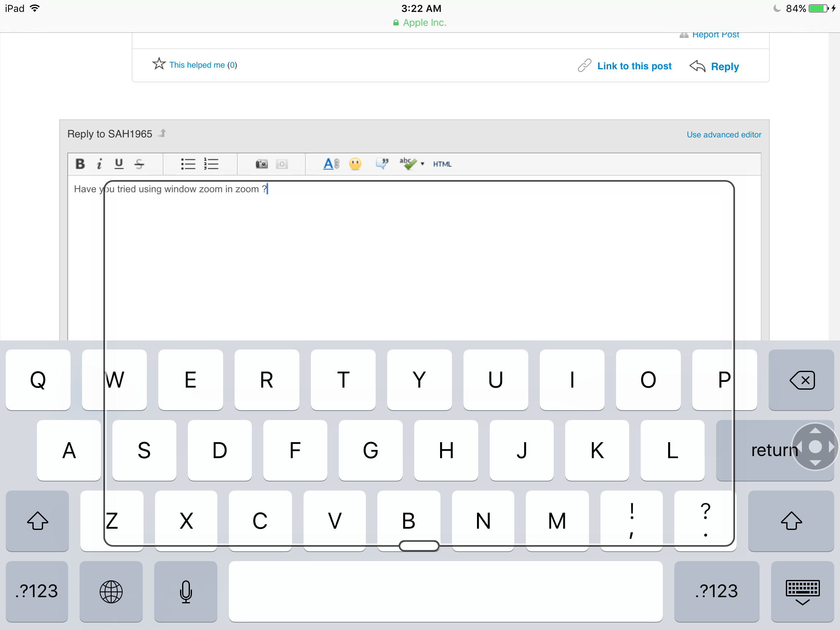Click Link to this post
This screenshot has height=630, width=840.
634,66
